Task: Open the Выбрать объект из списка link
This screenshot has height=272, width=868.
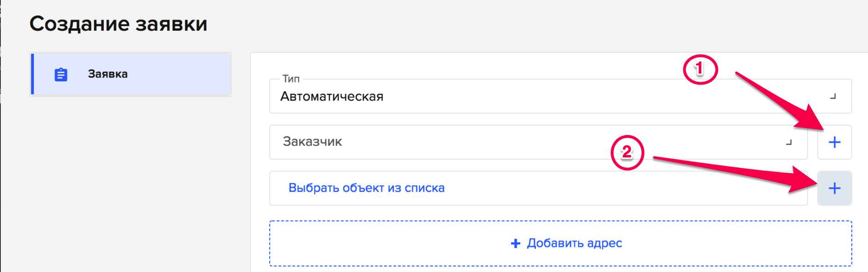Action: [x=366, y=188]
